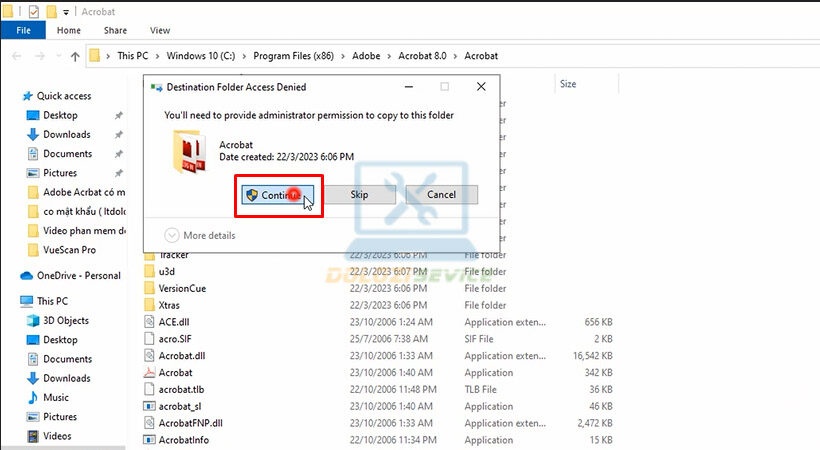820x450 pixels.
Task: Click the Quick access star icon
Action: [28, 96]
